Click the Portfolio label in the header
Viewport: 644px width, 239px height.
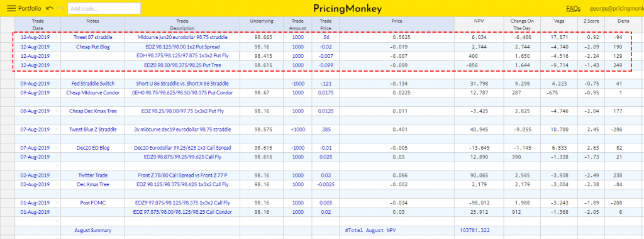(x=30, y=8)
